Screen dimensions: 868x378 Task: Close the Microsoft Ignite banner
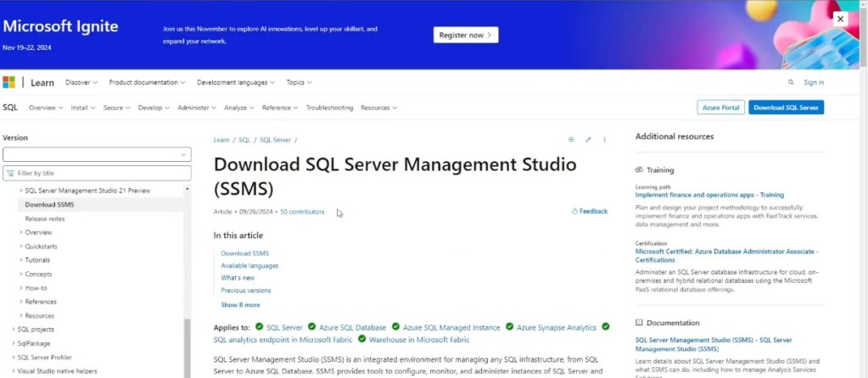tap(840, 19)
